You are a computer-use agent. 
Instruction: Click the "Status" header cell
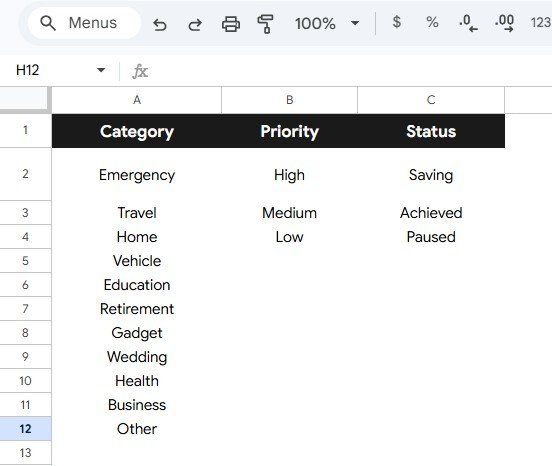431,131
